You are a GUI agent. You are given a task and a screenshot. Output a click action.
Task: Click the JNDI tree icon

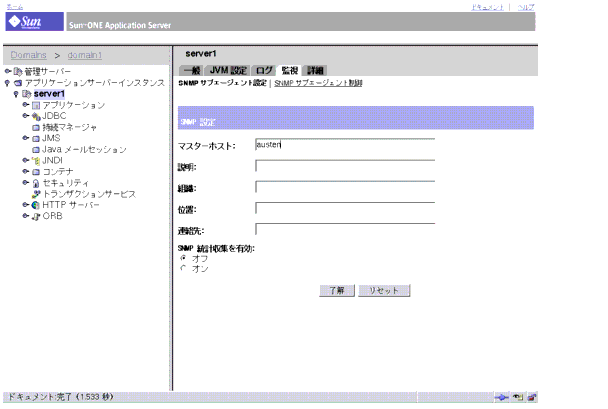pyautogui.click(x=36, y=160)
